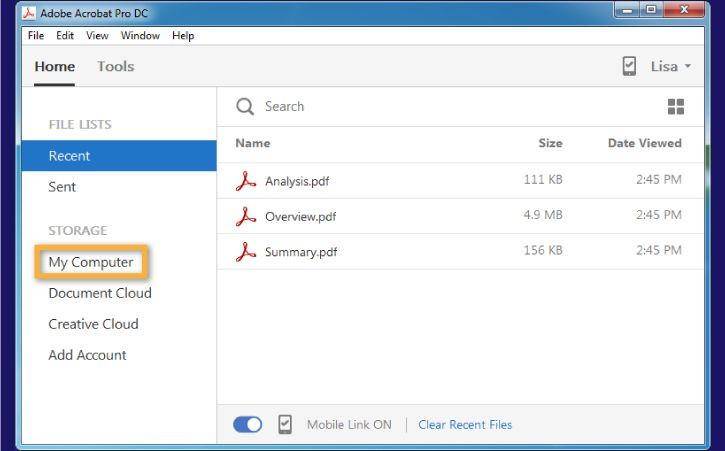
Task: Click Add Account in sidebar
Action: click(x=87, y=355)
